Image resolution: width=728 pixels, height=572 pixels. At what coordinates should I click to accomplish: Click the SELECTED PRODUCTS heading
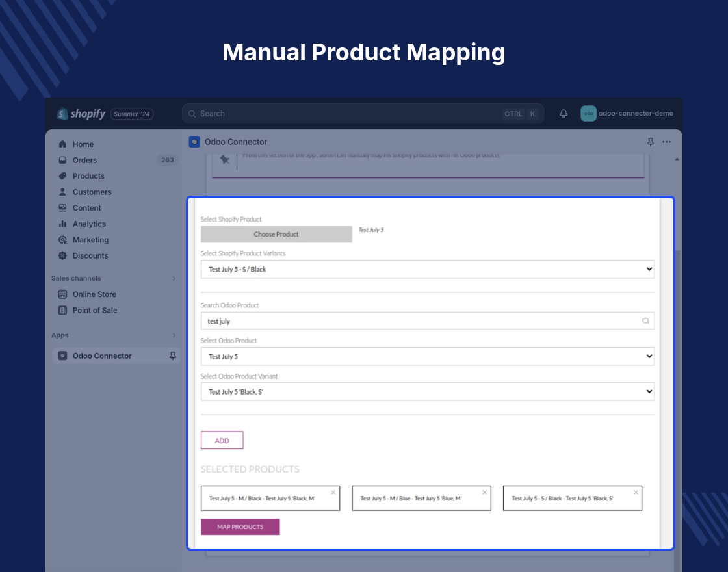click(250, 469)
